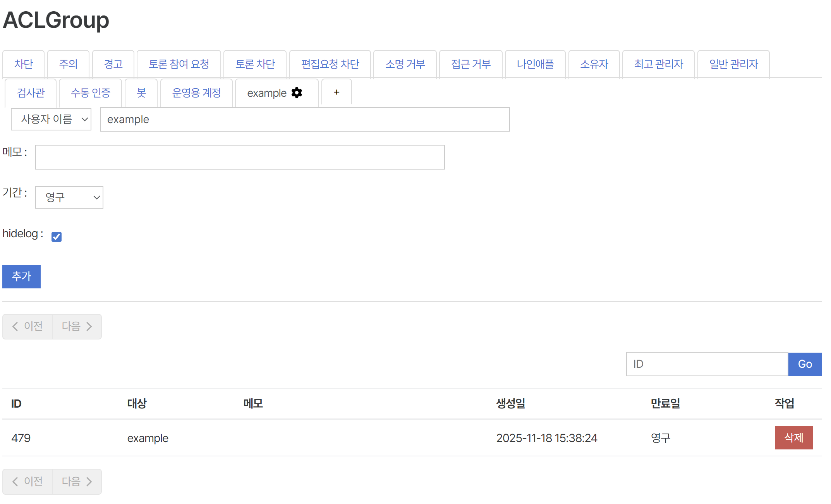Screen dimensions: 831x504
Task: Select the 운영용 계정 tab
Action: (x=196, y=93)
